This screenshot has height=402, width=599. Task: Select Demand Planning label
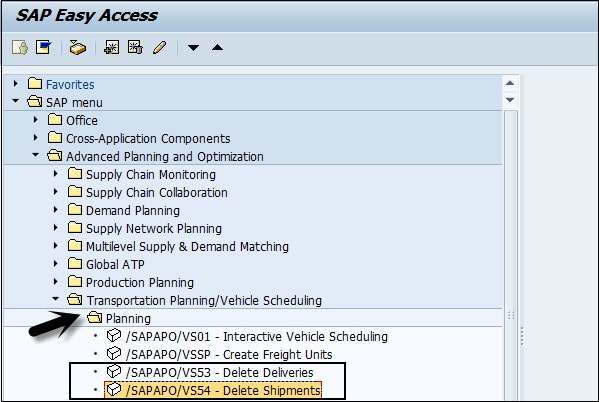[x=133, y=211]
